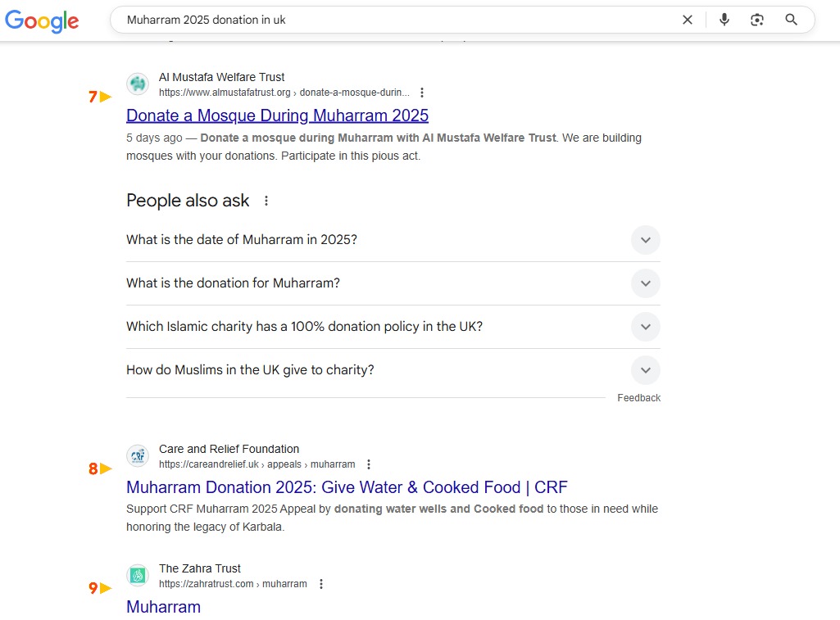This screenshot has height=620, width=840.
Task: Clear the search box text
Action: click(x=688, y=20)
